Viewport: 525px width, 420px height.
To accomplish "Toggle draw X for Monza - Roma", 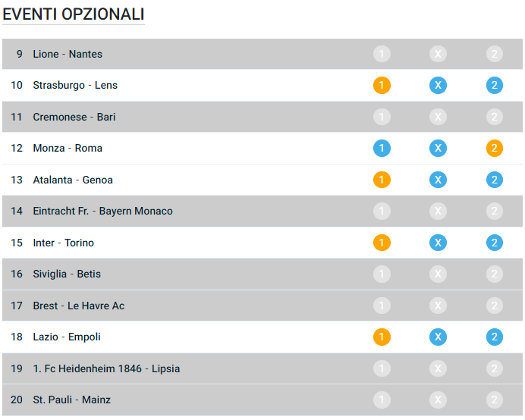I will coord(438,149).
